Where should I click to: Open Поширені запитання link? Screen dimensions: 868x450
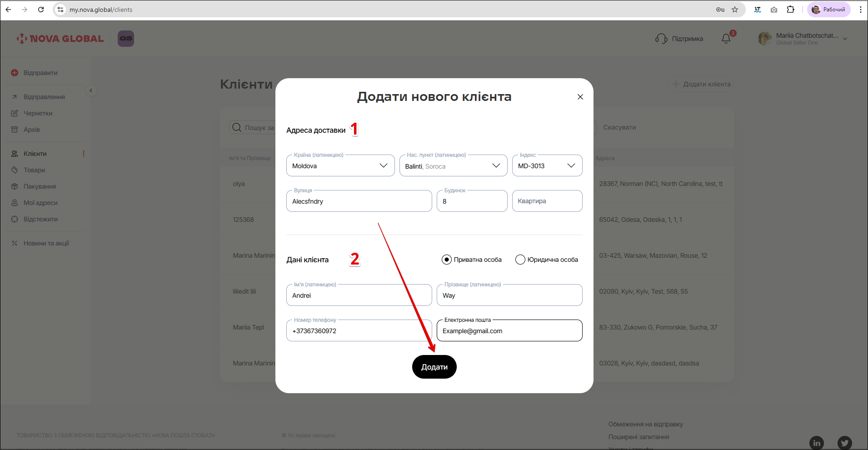pyautogui.click(x=639, y=437)
